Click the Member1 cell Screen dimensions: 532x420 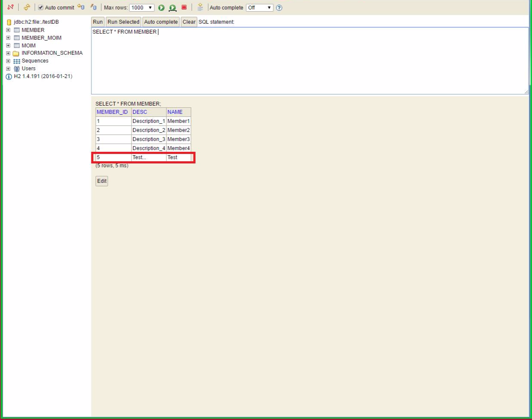pyautogui.click(x=178, y=121)
